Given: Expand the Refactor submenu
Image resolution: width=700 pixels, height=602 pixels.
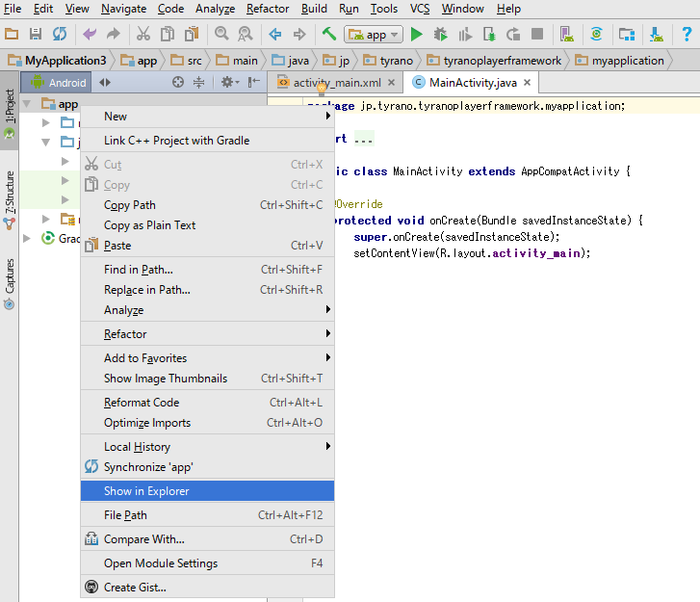Looking at the screenshot, I should (208, 334).
